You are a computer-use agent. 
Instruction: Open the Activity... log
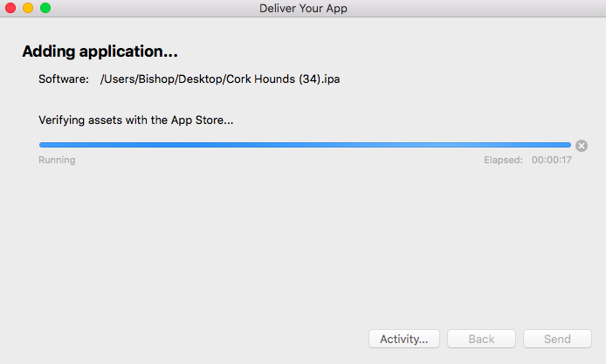pyautogui.click(x=403, y=339)
